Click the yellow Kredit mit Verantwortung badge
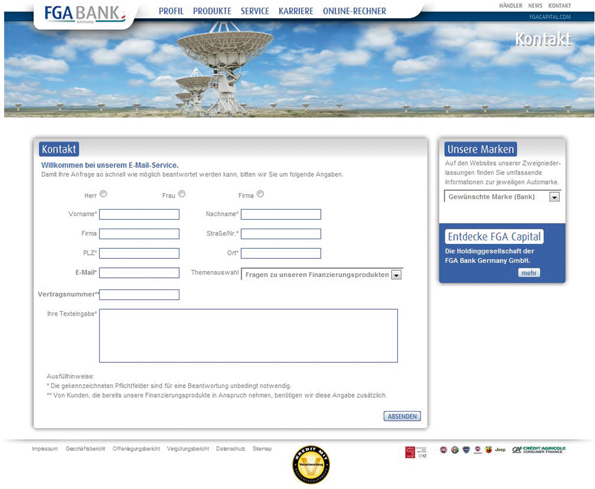This screenshot has height=489, width=595. point(310,464)
